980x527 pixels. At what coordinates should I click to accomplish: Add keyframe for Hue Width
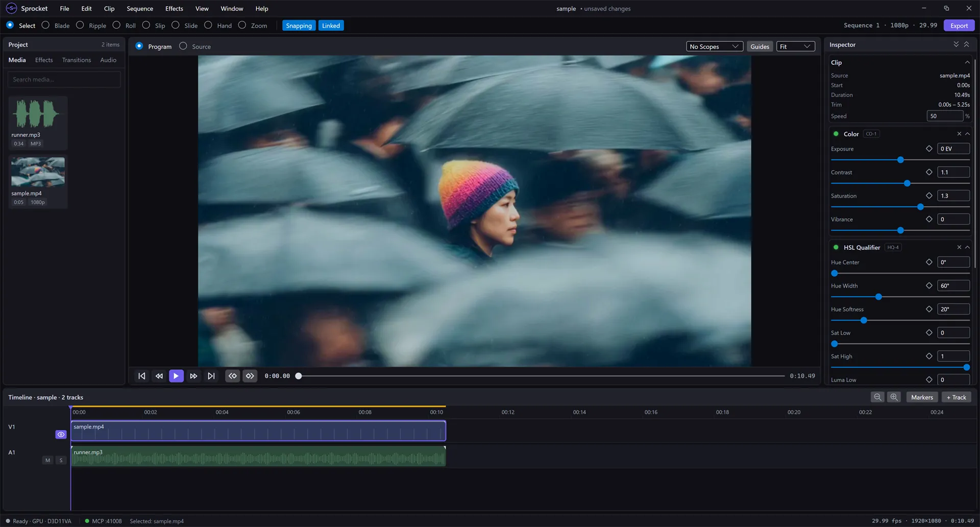tap(929, 285)
